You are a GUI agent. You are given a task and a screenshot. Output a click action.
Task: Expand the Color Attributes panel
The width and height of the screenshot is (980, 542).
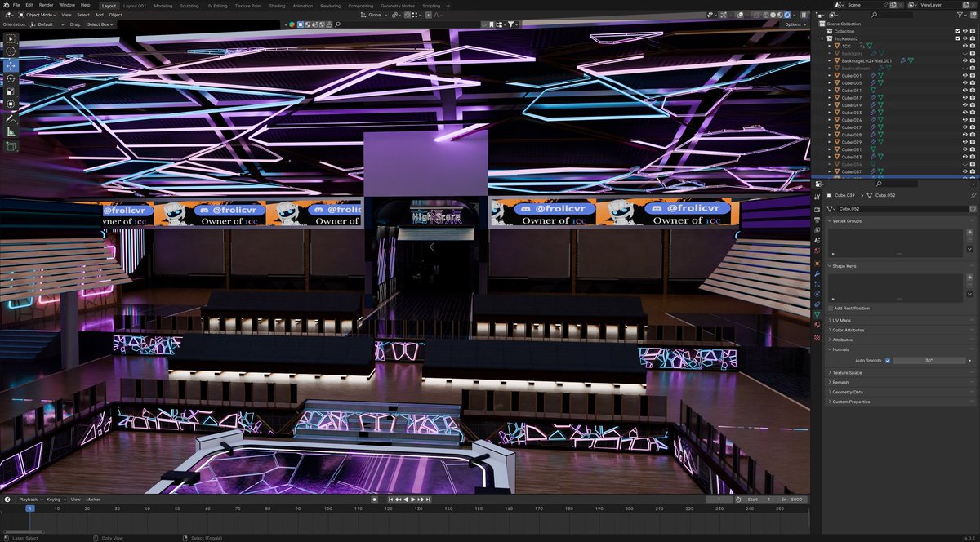(848, 330)
